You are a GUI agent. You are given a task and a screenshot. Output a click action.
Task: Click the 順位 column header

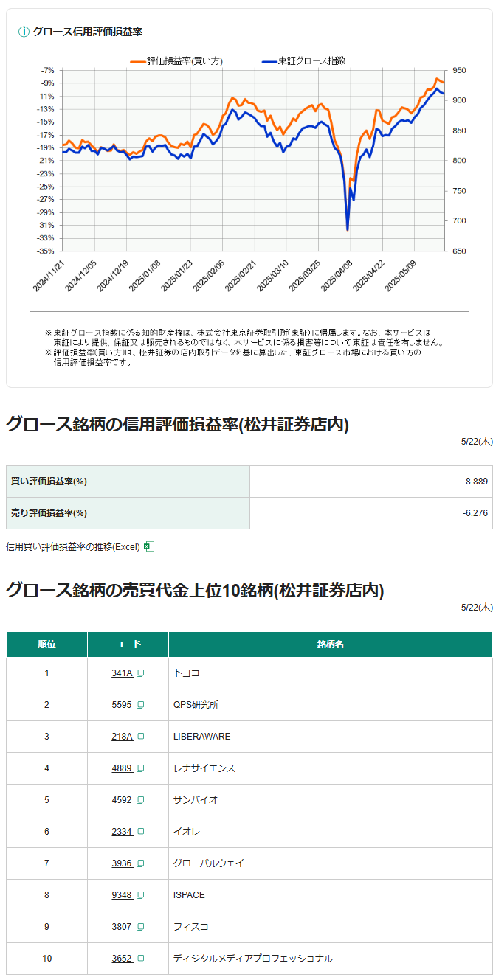[46, 644]
